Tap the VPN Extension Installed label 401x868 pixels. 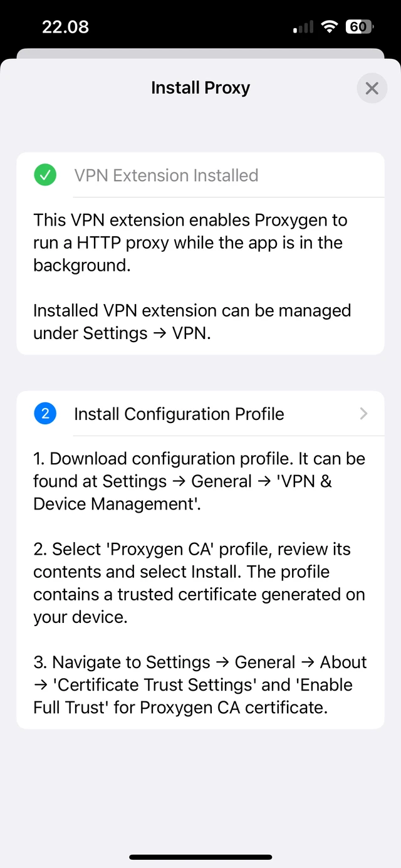(x=166, y=175)
